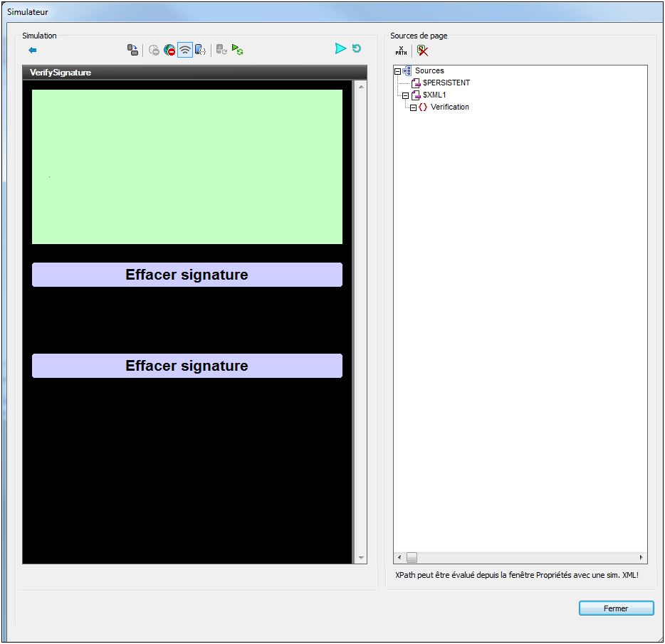Click the red X clear sources icon
Viewport: 665px width, 644px height.
pyautogui.click(x=422, y=51)
